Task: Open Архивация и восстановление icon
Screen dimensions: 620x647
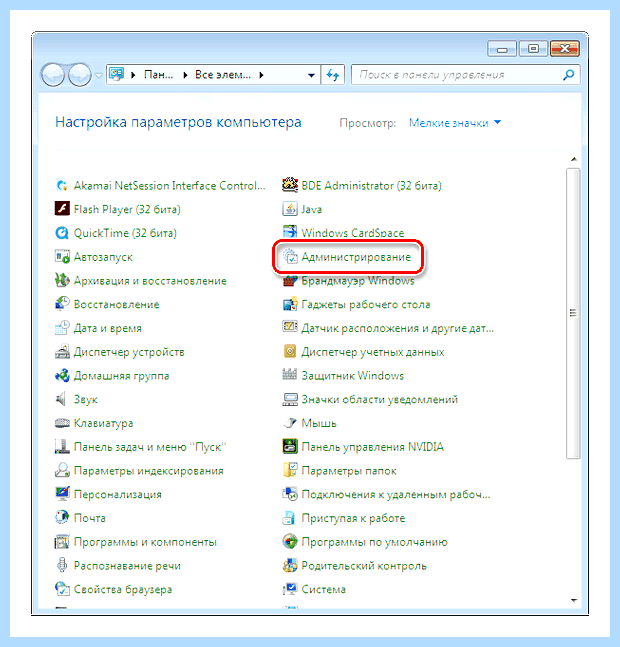Action: [62, 280]
